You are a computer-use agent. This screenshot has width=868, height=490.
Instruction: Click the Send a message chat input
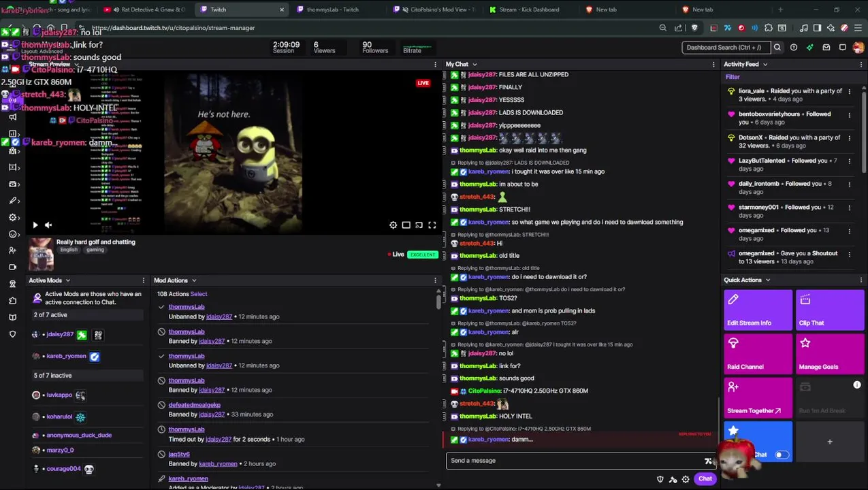pyautogui.click(x=575, y=461)
